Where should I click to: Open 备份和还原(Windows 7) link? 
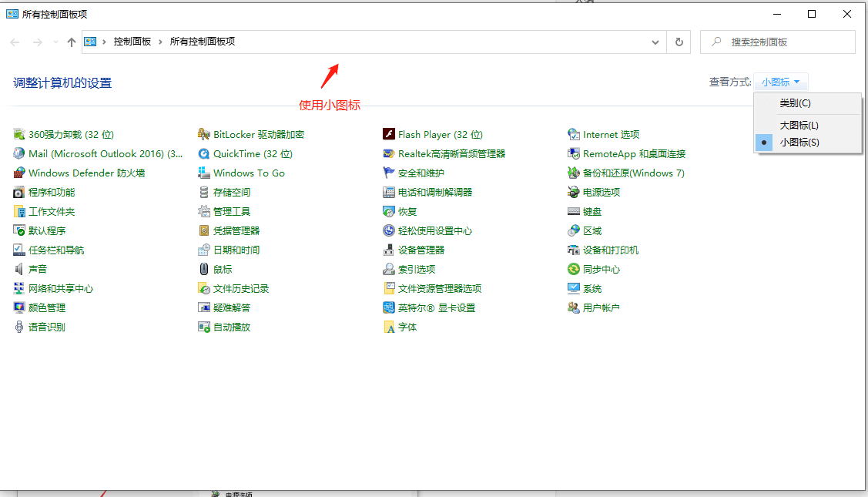(x=634, y=173)
